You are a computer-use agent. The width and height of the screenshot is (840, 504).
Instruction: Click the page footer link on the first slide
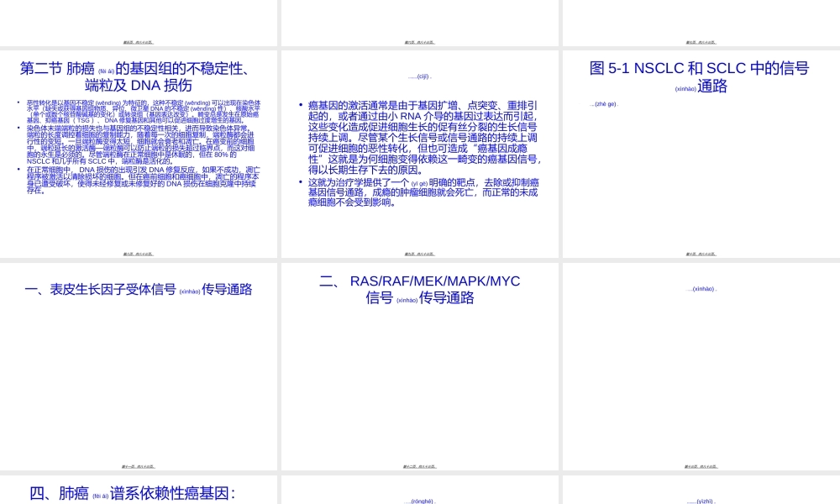coord(139,253)
